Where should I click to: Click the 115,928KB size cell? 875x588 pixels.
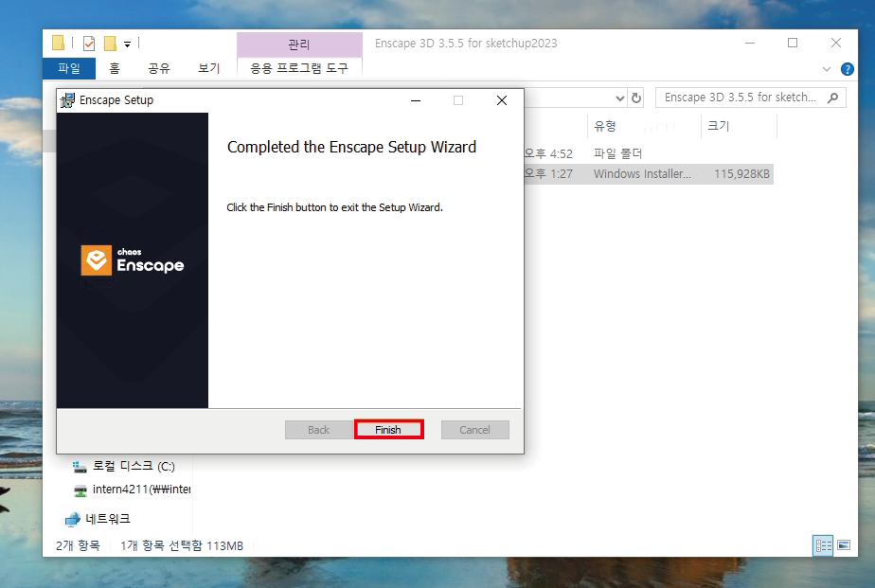click(741, 174)
